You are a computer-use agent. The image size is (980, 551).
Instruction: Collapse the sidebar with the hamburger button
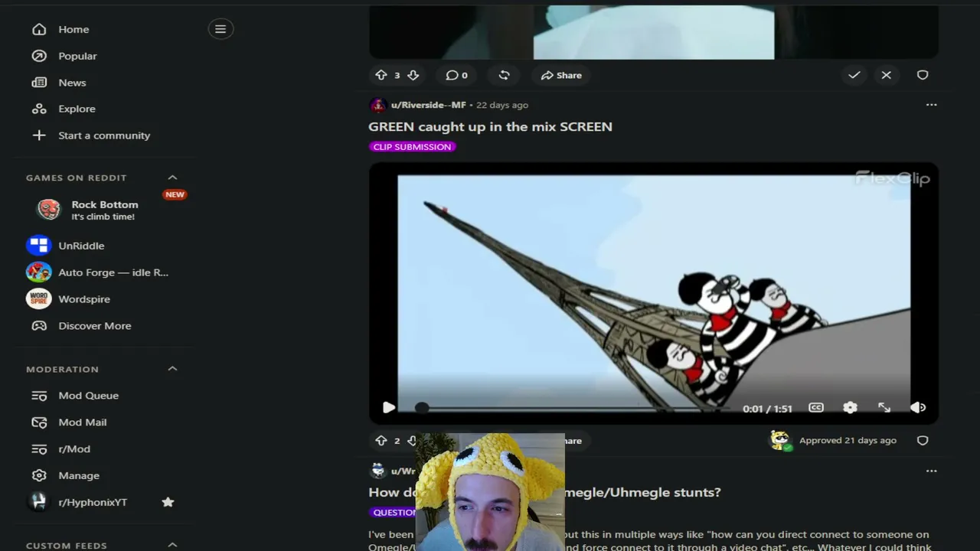[x=220, y=29]
